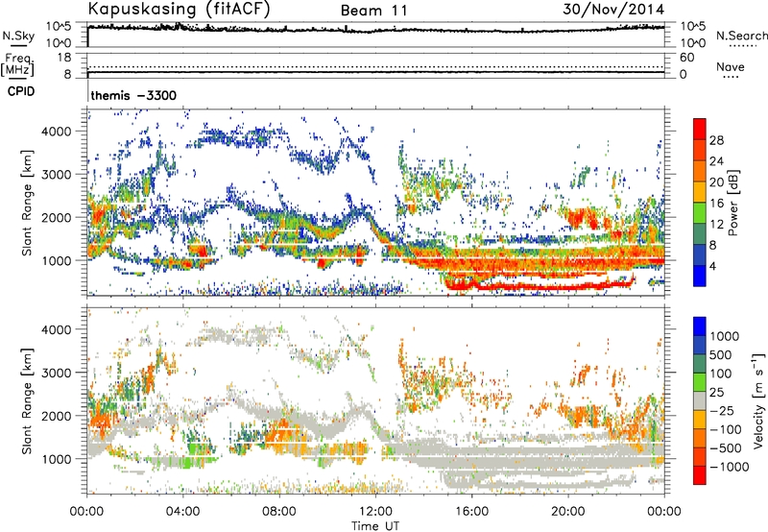Click the grey ±25 velocity colorbar segment

(x=700, y=401)
